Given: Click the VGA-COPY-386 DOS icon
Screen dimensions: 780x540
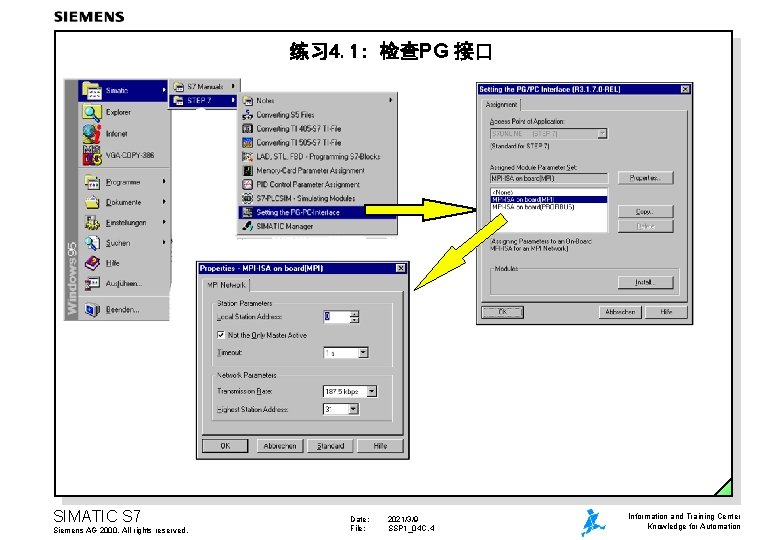Looking at the screenshot, I should [x=92, y=155].
